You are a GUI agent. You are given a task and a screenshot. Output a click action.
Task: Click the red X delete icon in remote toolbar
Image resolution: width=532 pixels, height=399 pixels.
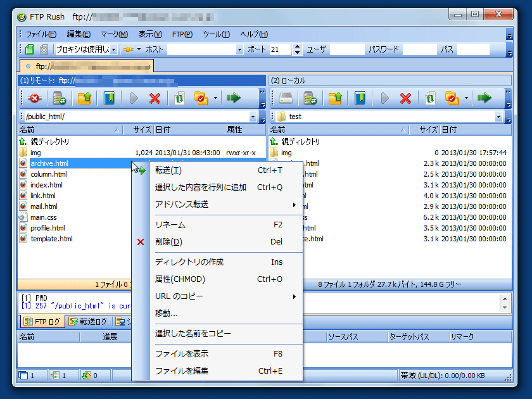[155, 98]
